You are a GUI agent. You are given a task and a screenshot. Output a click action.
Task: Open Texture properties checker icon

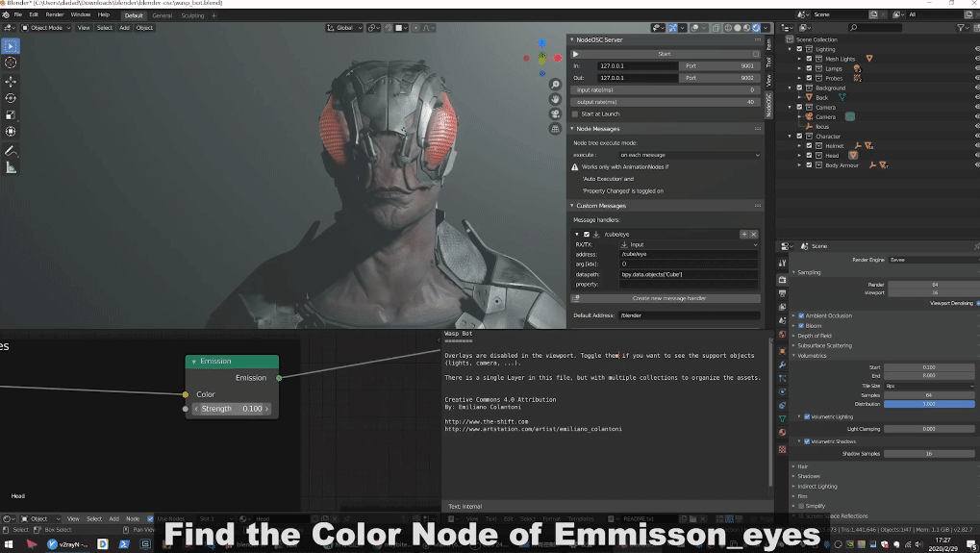coord(782,449)
